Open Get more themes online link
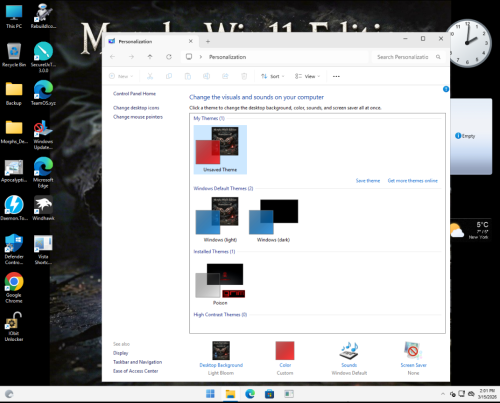This screenshot has height=403, width=500. (x=413, y=181)
